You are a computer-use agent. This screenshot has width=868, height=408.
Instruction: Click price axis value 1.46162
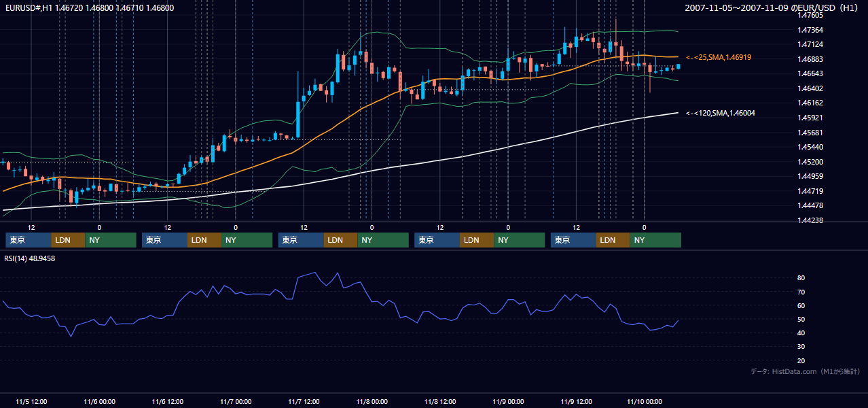click(x=810, y=103)
